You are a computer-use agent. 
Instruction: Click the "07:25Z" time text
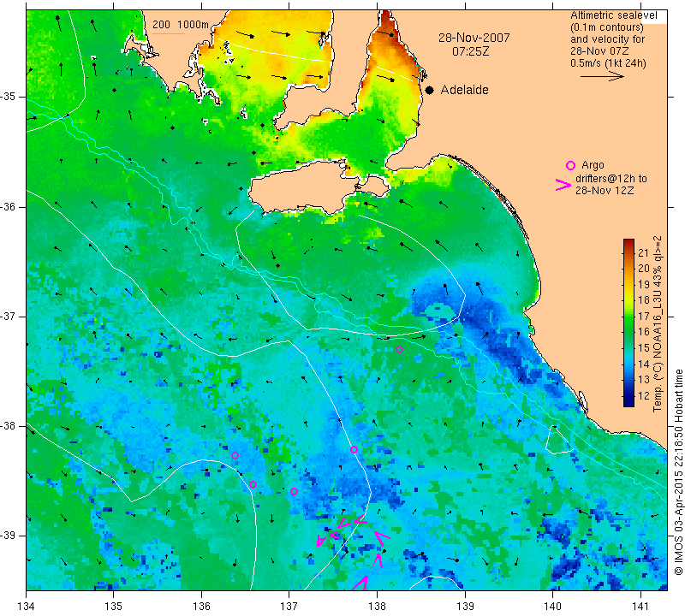coord(470,51)
